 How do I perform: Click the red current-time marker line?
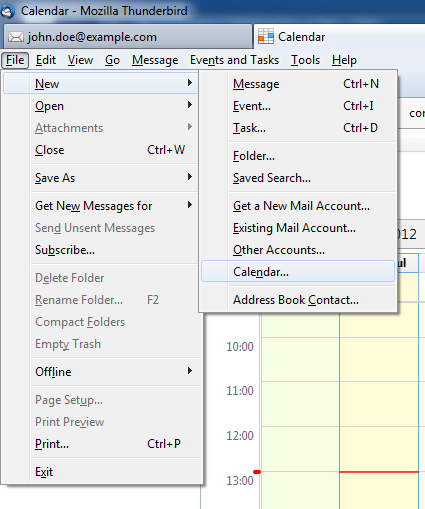point(379,472)
